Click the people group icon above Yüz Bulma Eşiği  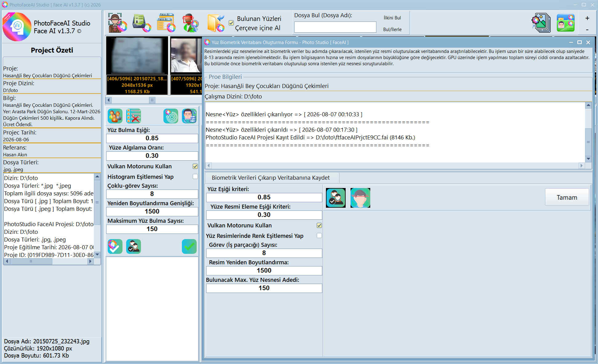click(x=115, y=116)
